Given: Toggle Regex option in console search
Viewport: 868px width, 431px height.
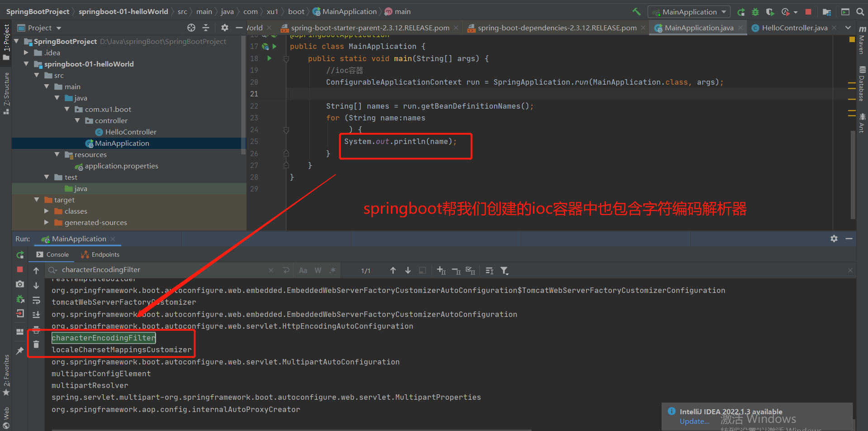Looking at the screenshot, I should tap(333, 270).
